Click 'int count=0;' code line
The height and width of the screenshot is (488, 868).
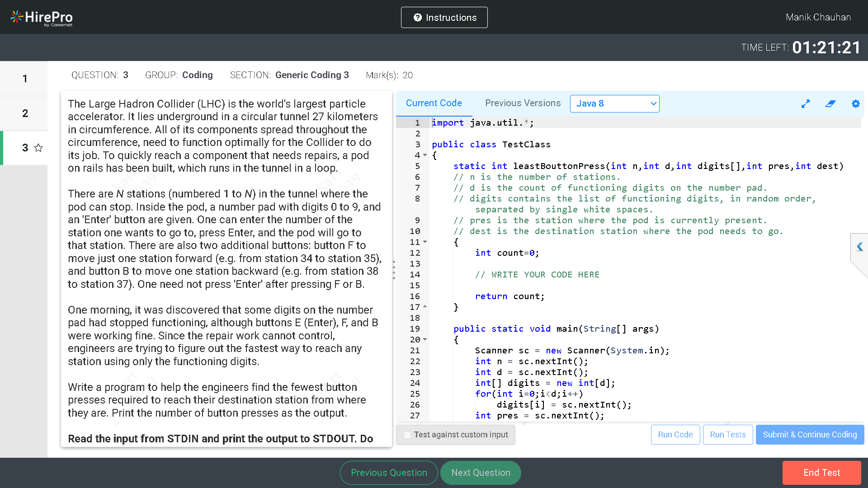(x=507, y=253)
